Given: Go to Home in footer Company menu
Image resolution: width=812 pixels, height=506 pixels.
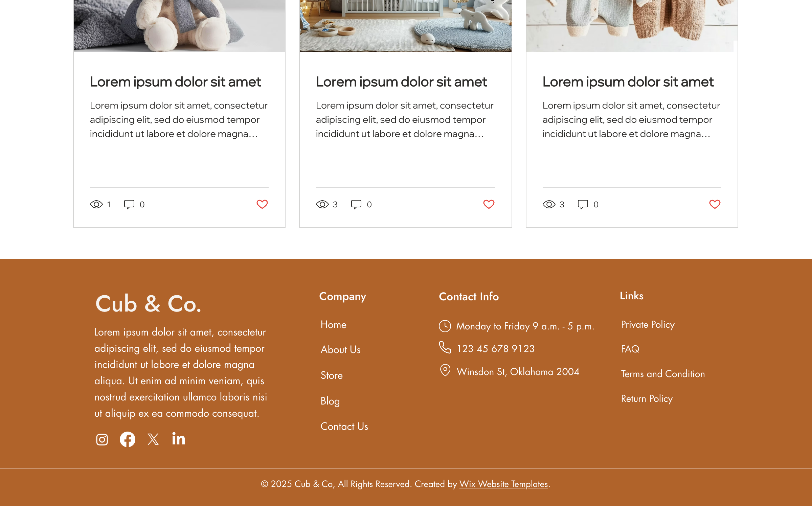Looking at the screenshot, I should pyautogui.click(x=333, y=325).
